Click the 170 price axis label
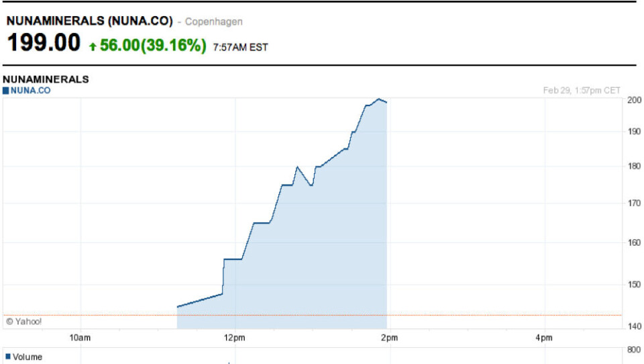Screen dimensions: 644x364 pos(634,203)
